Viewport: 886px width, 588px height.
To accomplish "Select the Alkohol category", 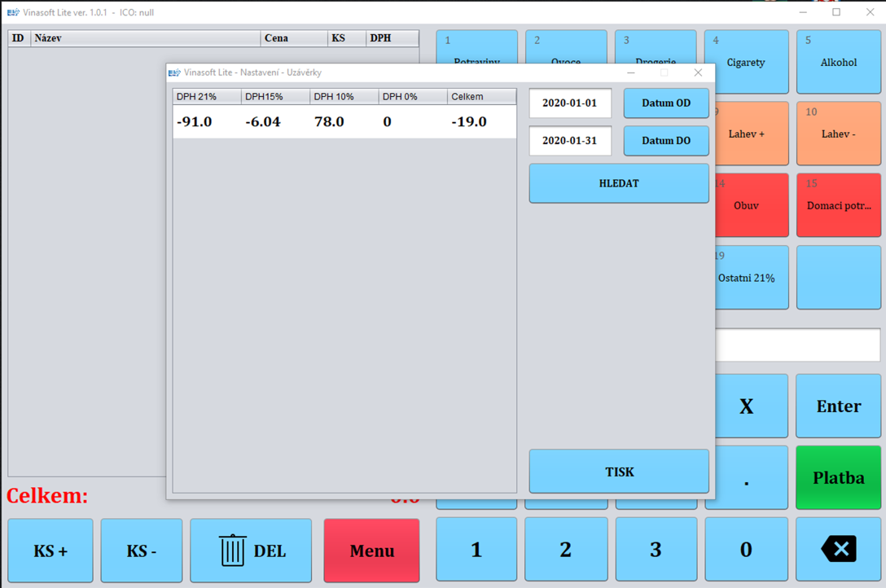I will pyautogui.click(x=838, y=62).
